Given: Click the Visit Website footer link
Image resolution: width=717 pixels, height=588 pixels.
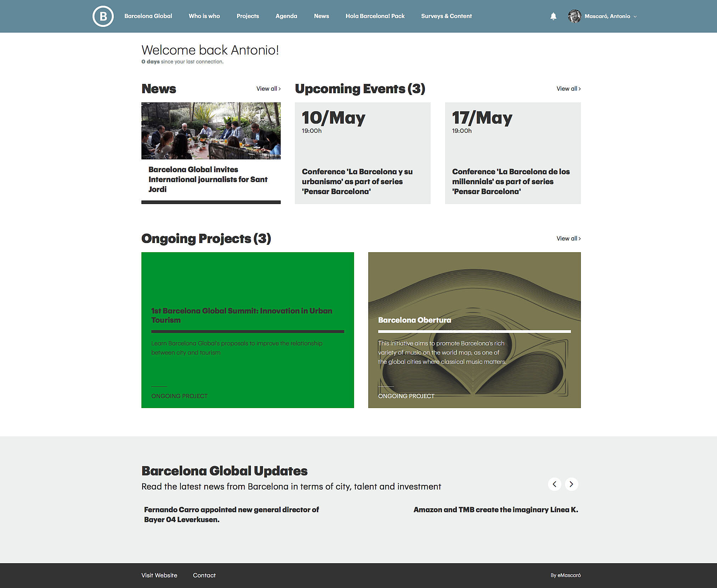Looking at the screenshot, I should tap(159, 575).
